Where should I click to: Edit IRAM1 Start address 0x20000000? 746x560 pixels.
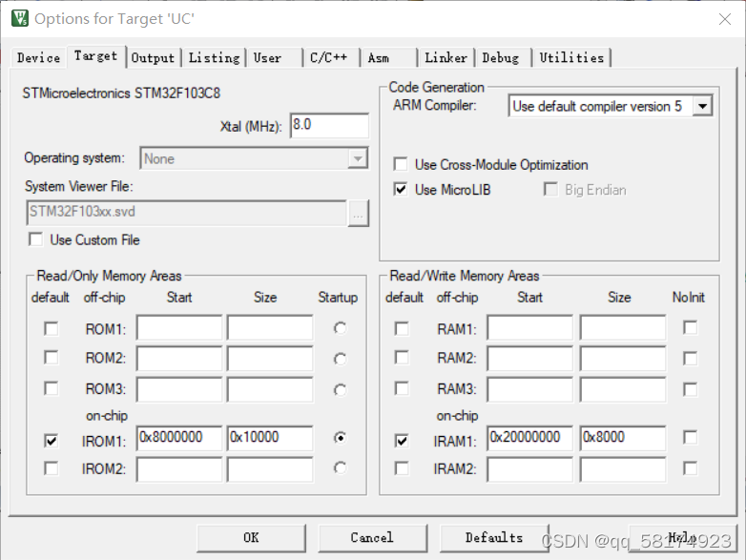pos(530,438)
